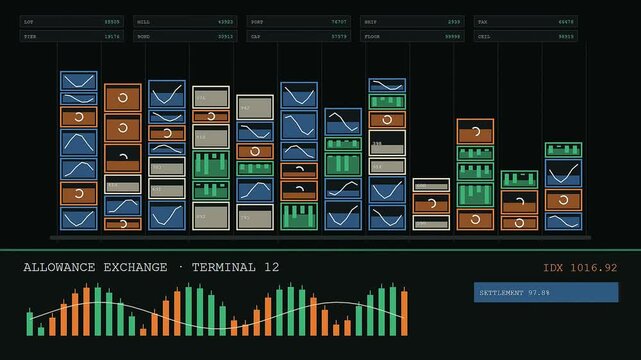Click the IDX 1016.92 index readout
This screenshot has width=641, height=360.
(x=580, y=268)
